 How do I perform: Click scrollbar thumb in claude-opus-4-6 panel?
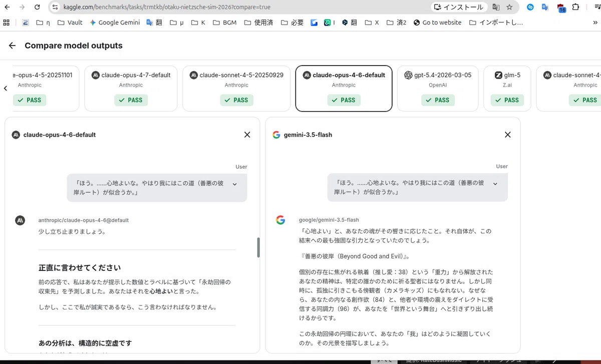[258, 247]
